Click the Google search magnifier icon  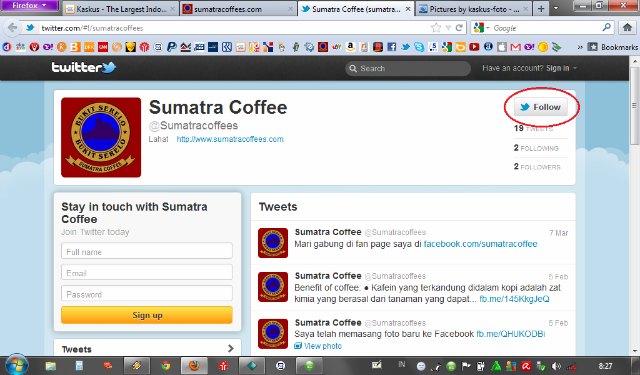coord(607,28)
